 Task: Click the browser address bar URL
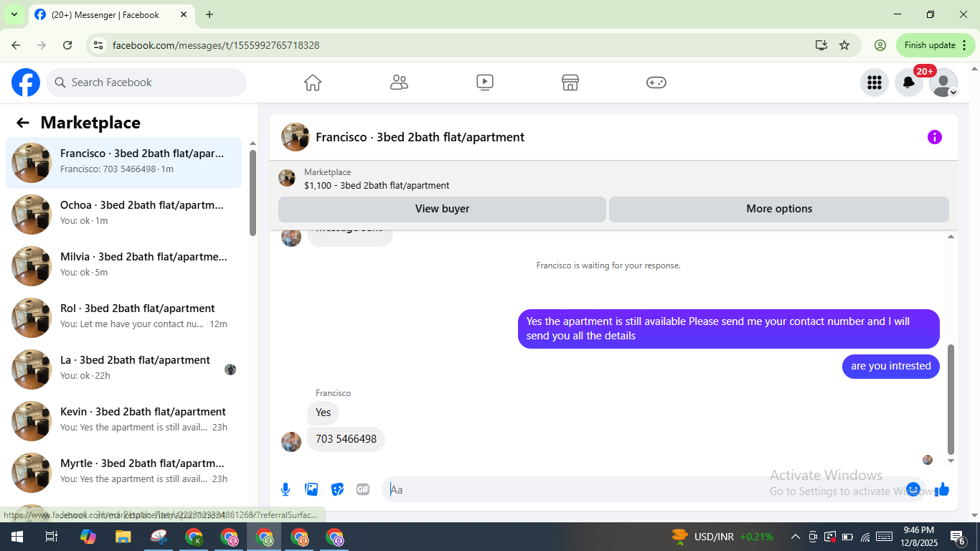click(x=216, y=45)
